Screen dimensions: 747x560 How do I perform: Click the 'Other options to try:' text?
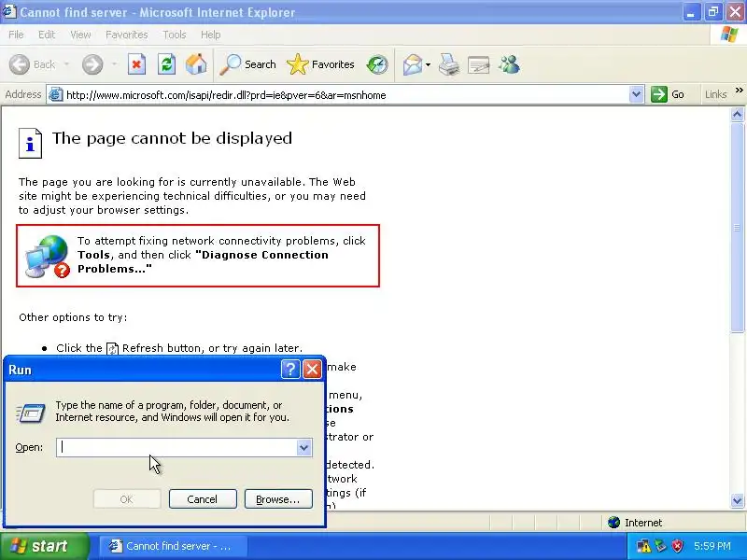pyautogui.click(x=73, y=317)
